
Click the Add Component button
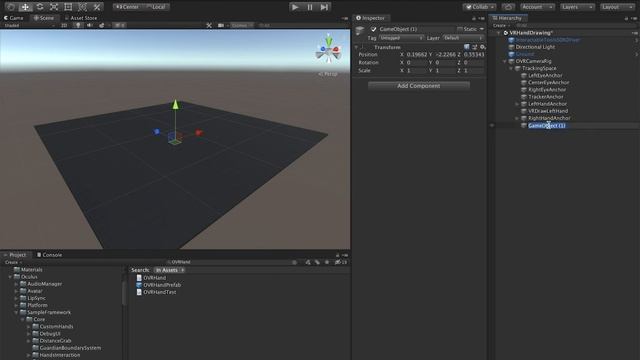pos(419,86)
